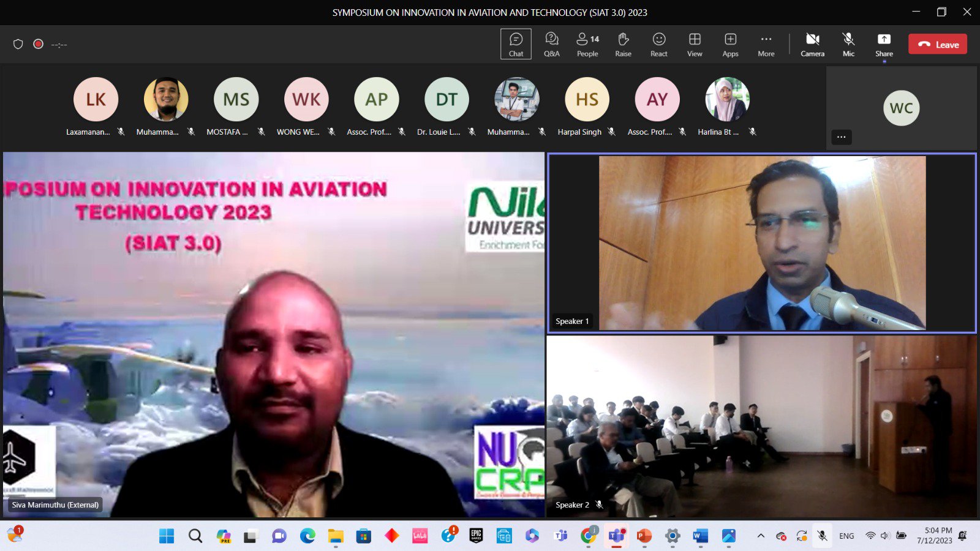This screenshot has height=551, width=980.
Task: Unmute the Mic in Teams toolbar
Action: 848,44
